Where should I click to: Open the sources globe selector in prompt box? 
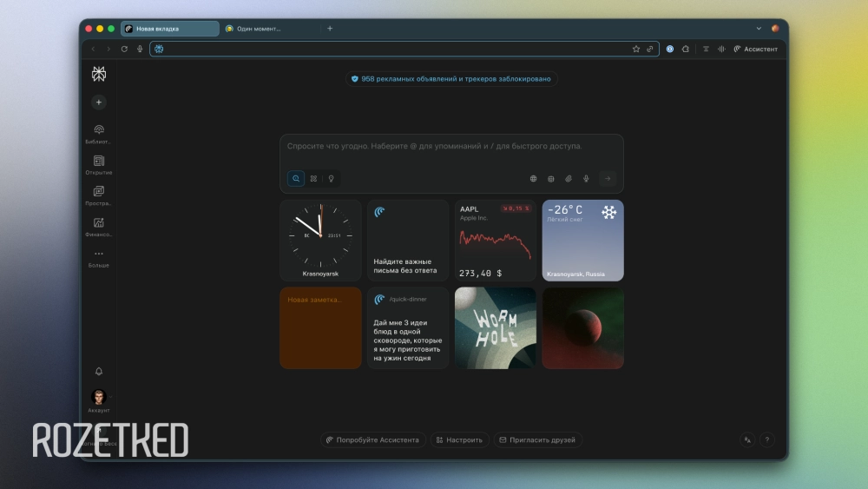(x=534, y=179)
